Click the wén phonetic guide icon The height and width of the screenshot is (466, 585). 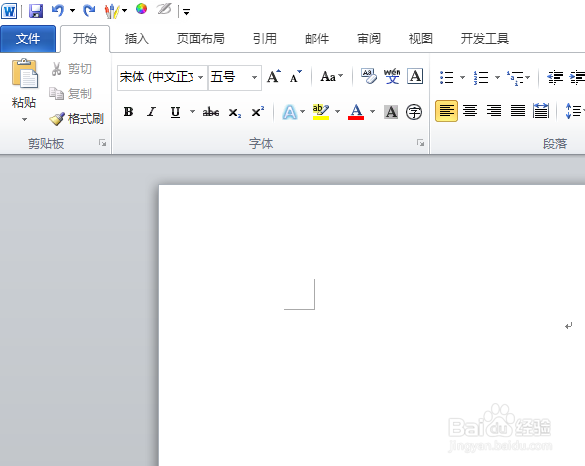[392, 76]
